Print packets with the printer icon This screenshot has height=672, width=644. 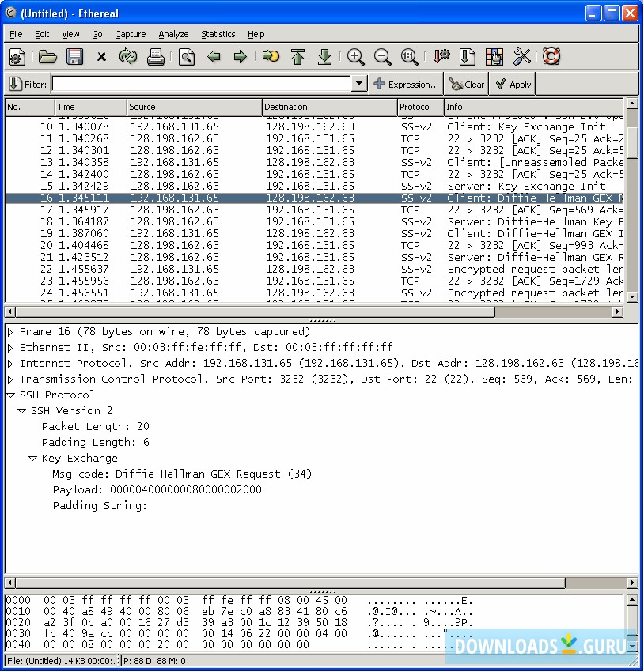155,57
